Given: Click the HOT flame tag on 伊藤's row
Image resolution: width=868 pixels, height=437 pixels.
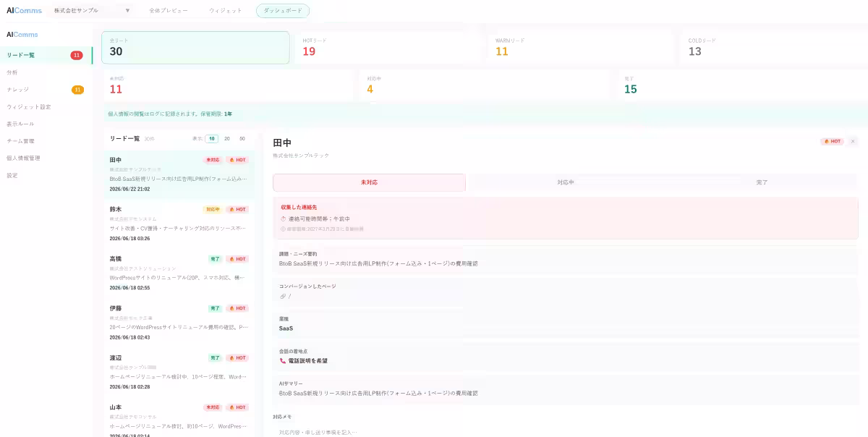Looking at the screenshot, I should coord(237,308).
